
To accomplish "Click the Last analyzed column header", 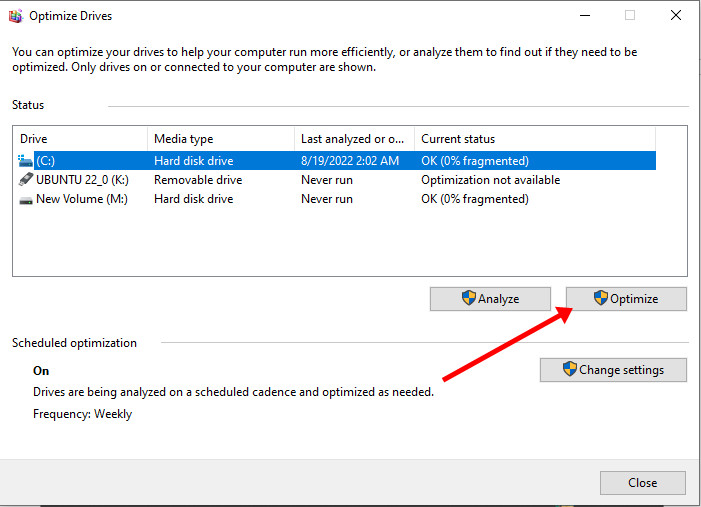I will point(355,139).
